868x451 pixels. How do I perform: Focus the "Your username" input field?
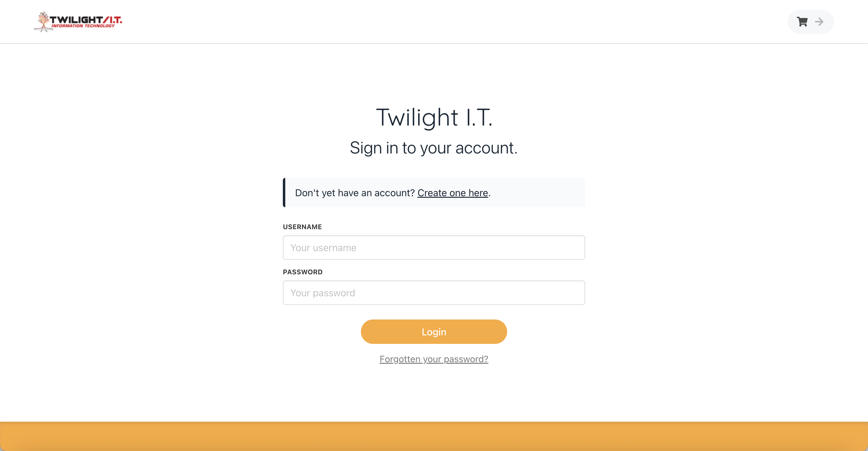point(434,247)
